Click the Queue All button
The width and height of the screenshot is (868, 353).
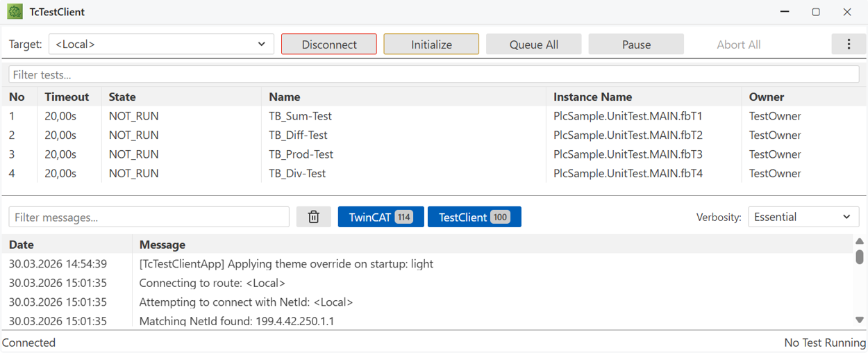(x=534, y=44)
